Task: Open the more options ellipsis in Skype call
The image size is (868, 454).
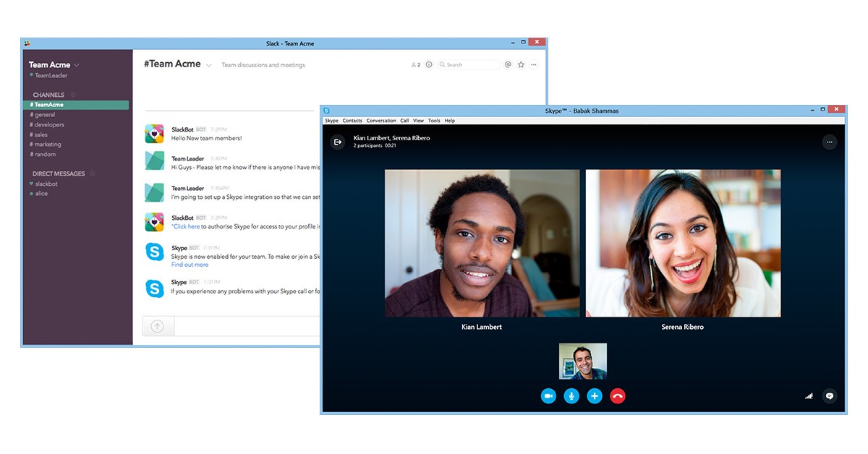Action: [x=829, y=142]
